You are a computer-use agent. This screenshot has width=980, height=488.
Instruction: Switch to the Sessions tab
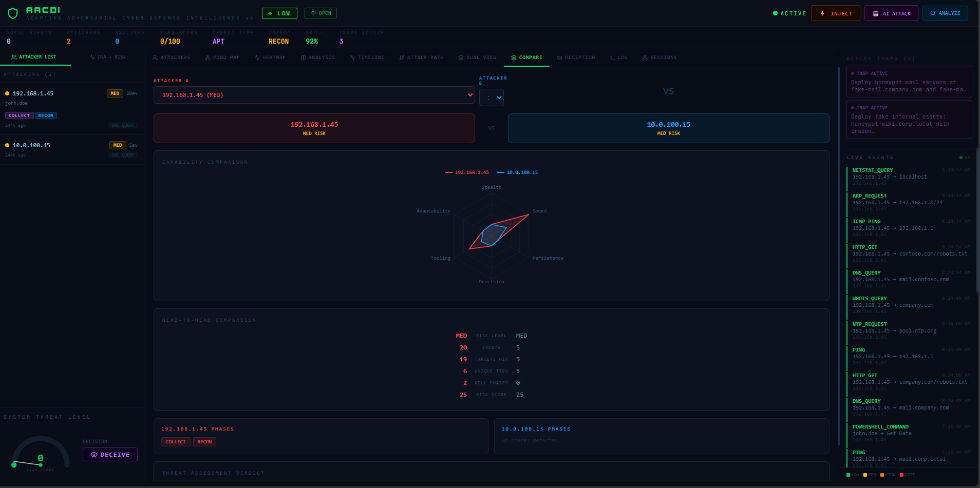659,57
